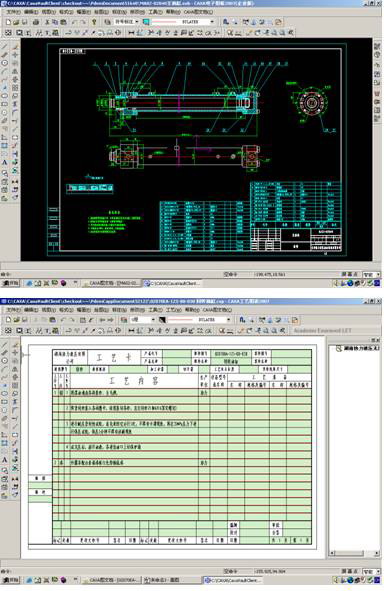
Task: Open the 工具 menu in the process card window
Action: coord(155,310)
